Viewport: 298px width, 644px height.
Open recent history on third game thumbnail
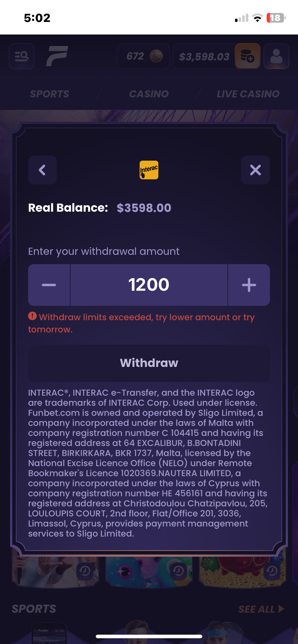pyautogui.click(x=272, y=571)
